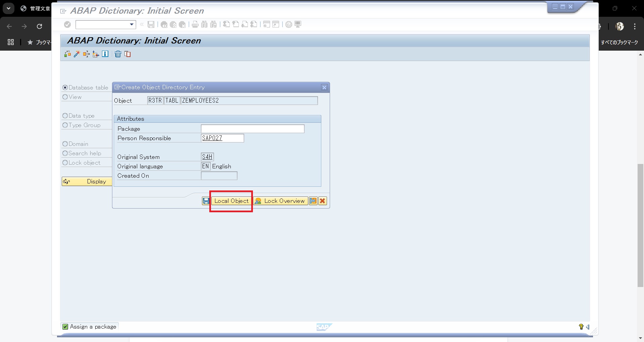644x342 pixels.
Task: Click the status bar help lightbulb icon
Action: coord(581,327)
